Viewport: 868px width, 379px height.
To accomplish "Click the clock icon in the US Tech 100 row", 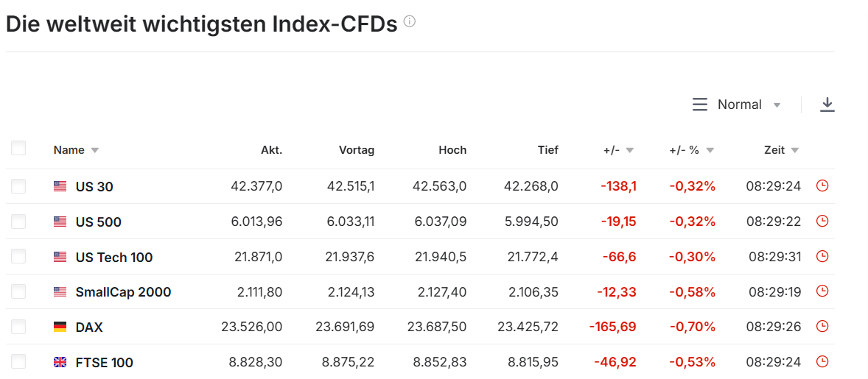I will 822,257.
